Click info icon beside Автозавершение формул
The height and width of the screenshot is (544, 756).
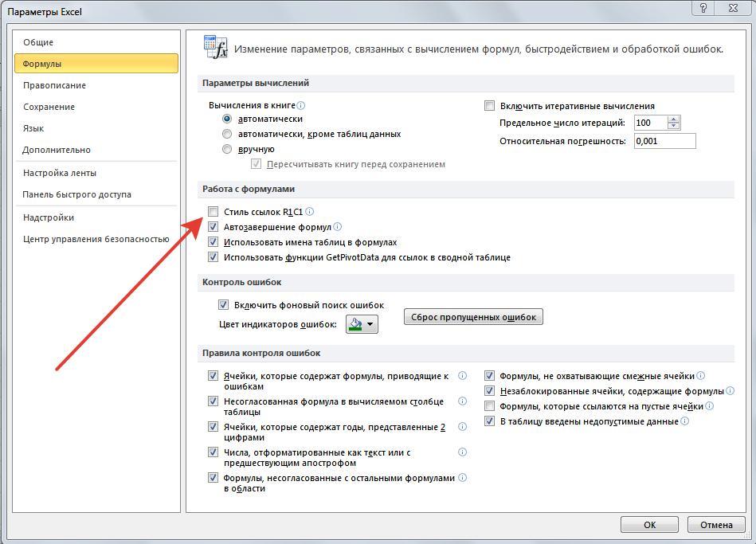point(338,227)
